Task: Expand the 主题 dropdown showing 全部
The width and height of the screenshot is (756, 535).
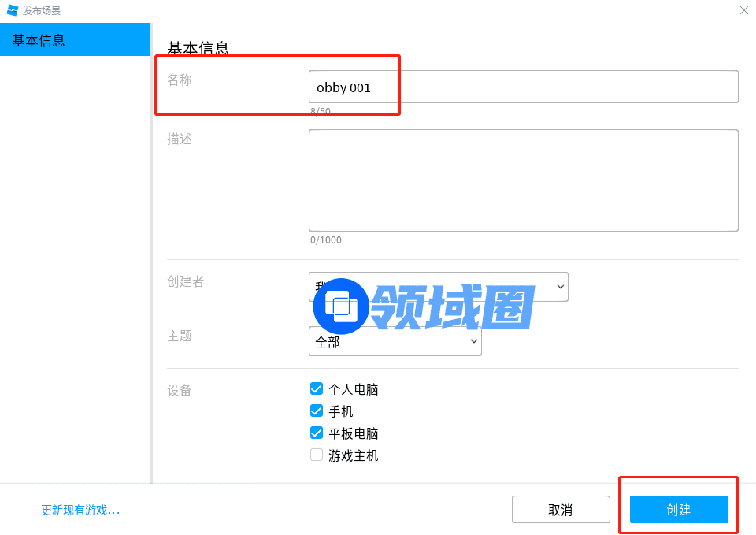Action: pos(395,341)
